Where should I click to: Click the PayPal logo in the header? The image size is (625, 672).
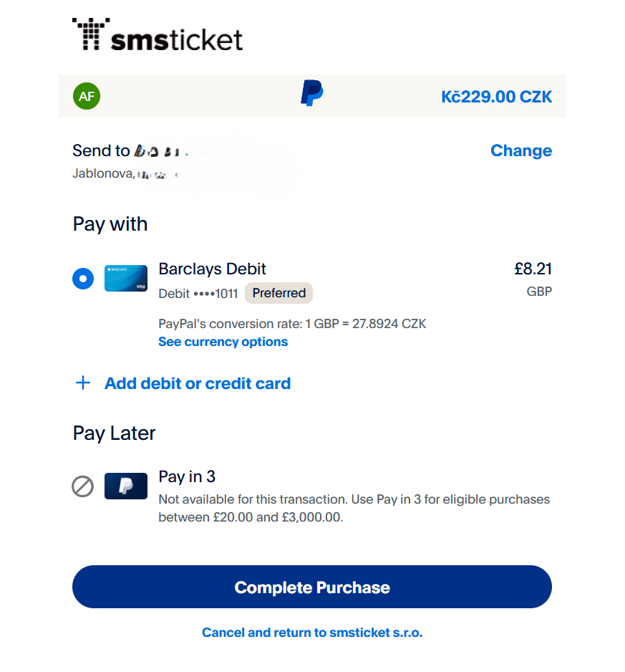pos(311,94)
